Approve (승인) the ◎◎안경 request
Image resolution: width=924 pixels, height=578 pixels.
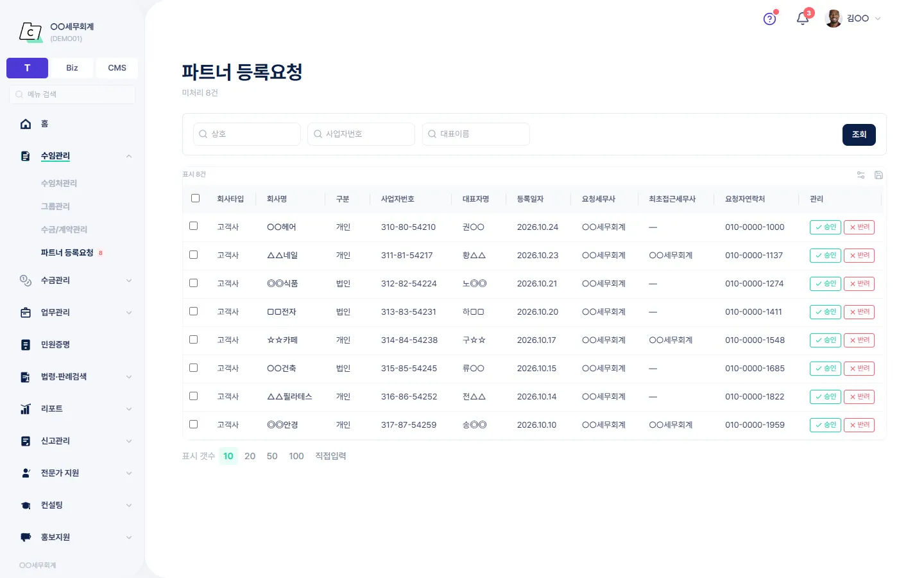(825, 425)
